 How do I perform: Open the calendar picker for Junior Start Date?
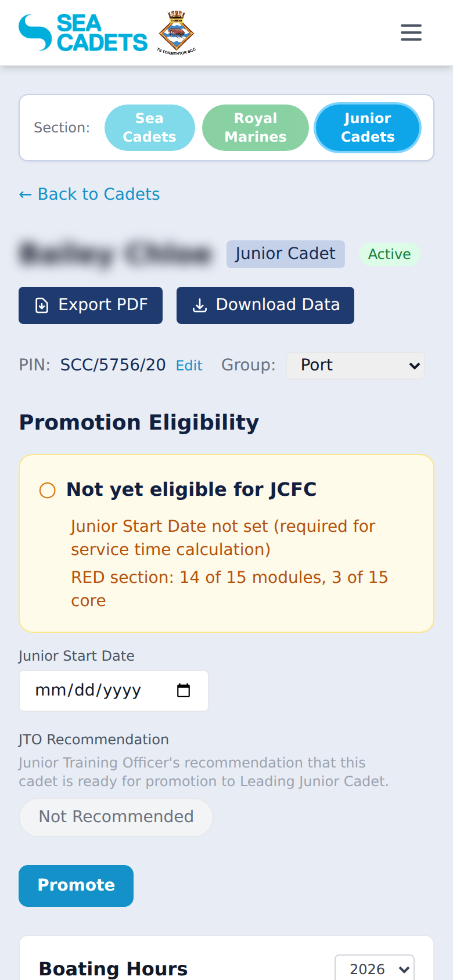(184, 691)
